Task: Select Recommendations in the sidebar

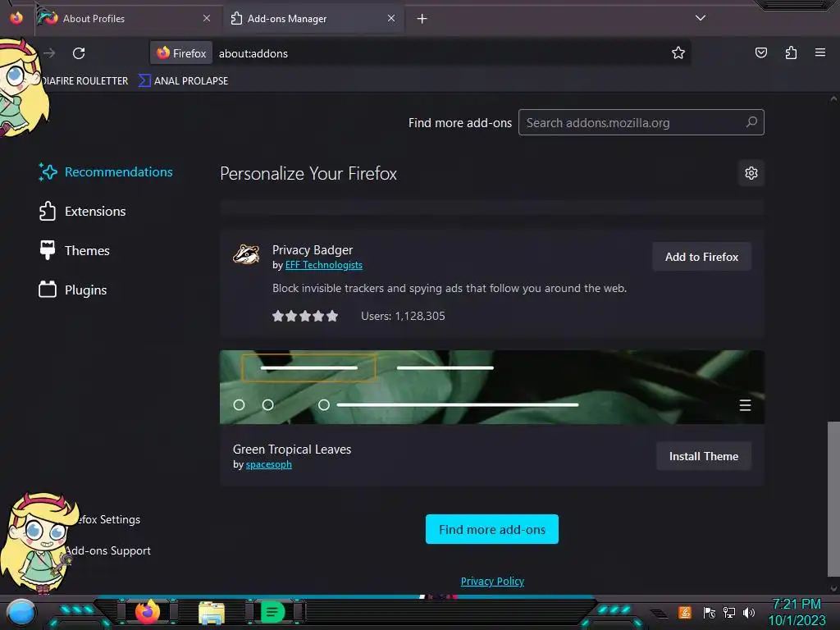Action: [x=106, y=172]
